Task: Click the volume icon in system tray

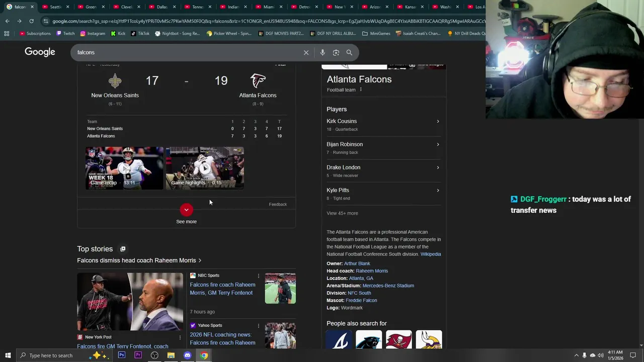Action: (x=600, y=355)
